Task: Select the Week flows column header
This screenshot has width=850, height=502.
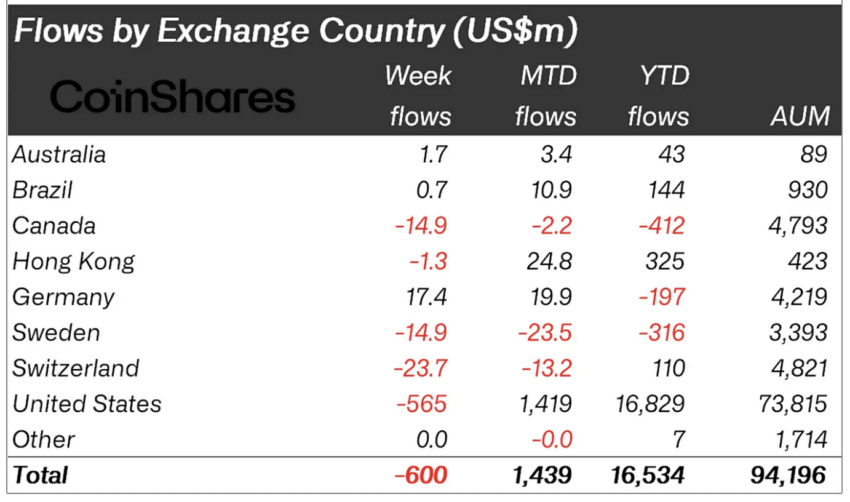Action: point(418,96)
